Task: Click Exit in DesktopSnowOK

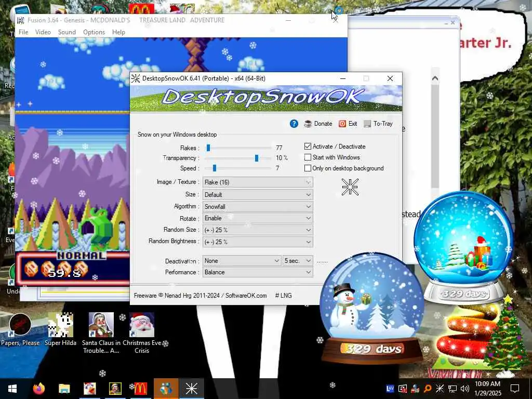Action: pyautogui.click(x=348, y=124)
